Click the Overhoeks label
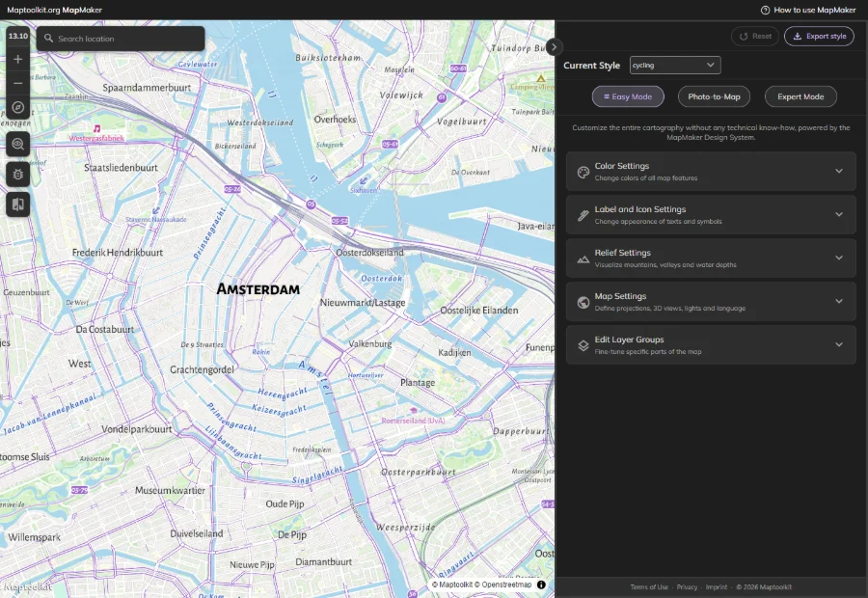 tap(335, 119)
